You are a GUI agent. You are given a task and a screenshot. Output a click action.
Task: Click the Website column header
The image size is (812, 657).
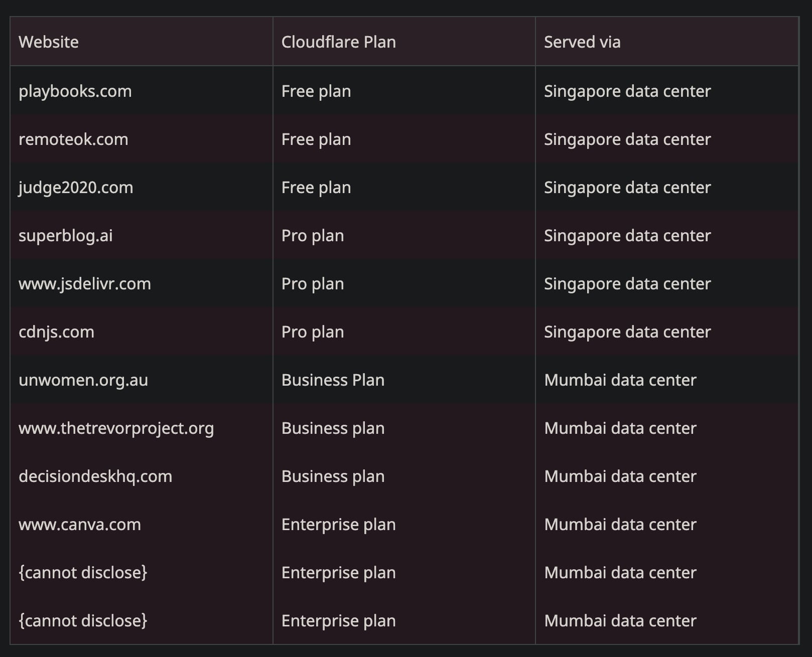point(49,42)
